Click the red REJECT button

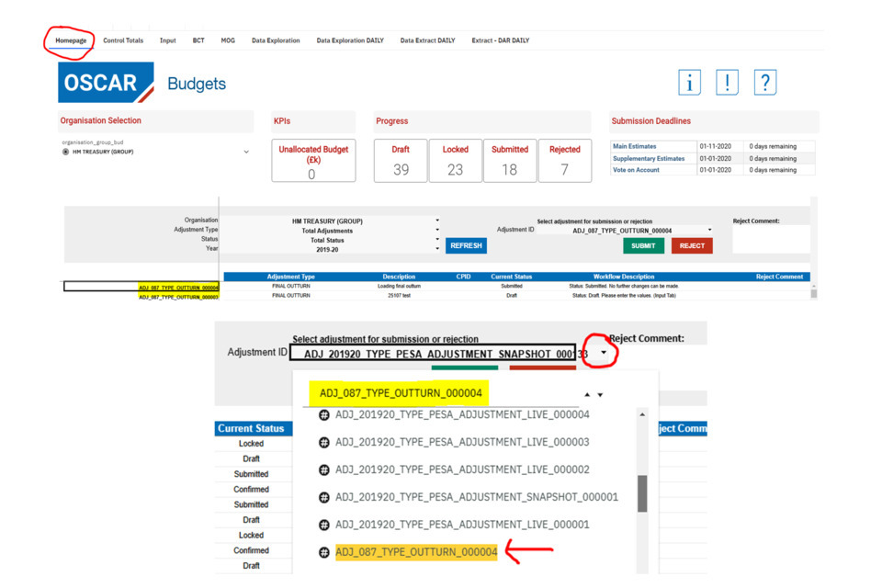tap(692, 246)
